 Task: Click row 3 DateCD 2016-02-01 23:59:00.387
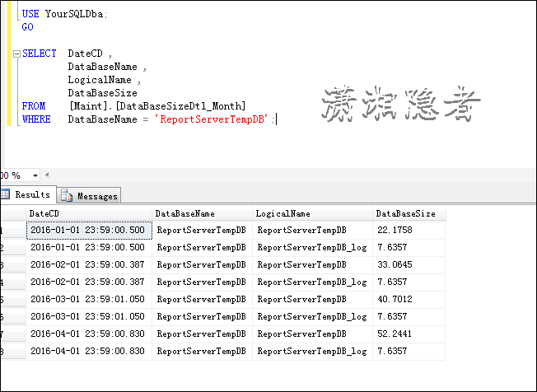coord(87,264)
